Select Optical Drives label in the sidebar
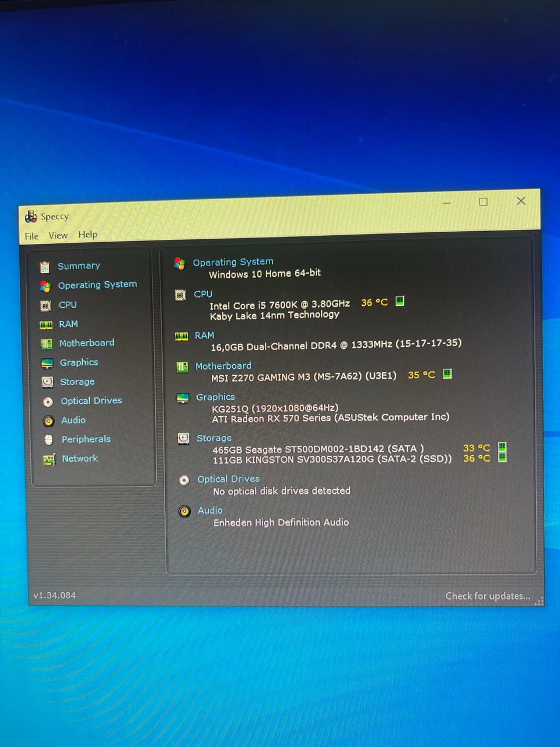 [x=92, y=401]
